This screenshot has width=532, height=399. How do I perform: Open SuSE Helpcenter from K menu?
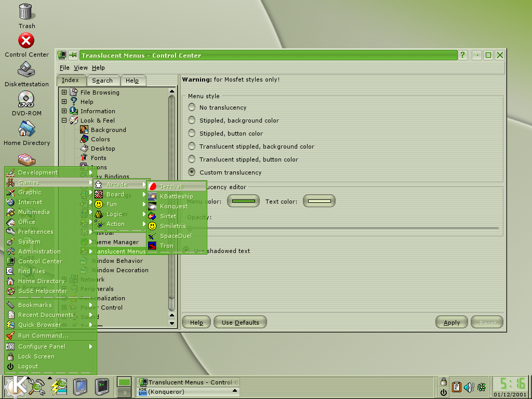click(x=50, y=291)
